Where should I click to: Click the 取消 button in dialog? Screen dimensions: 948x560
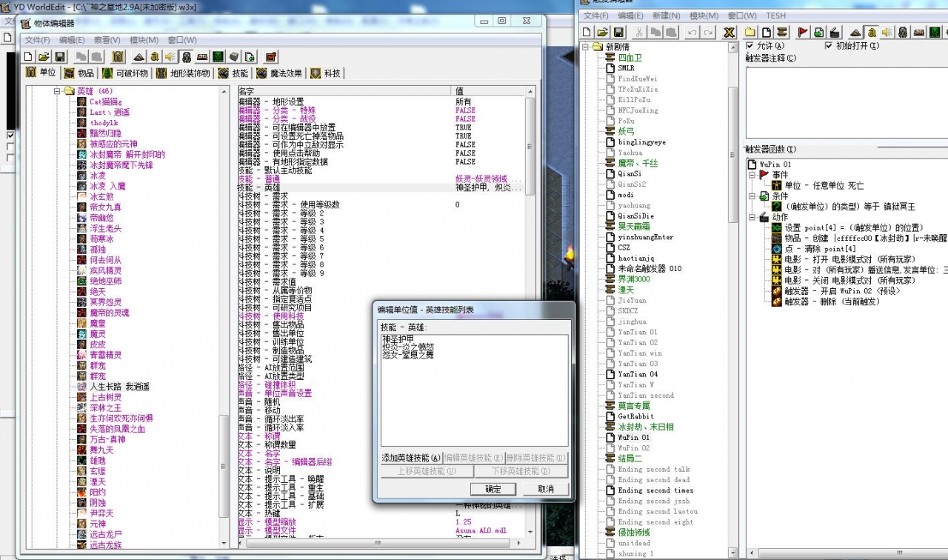tap(546, 489)
